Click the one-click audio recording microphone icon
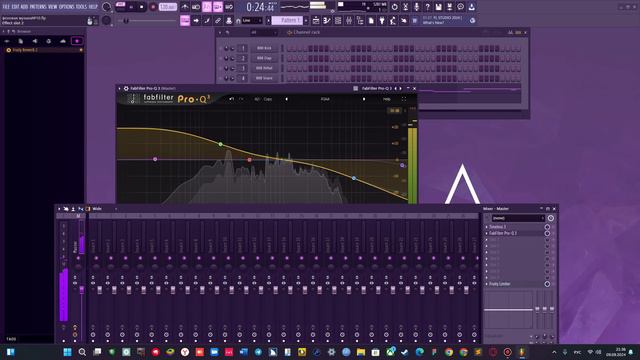The height and width of the screenshot is (360, 640). pos(416,7)
